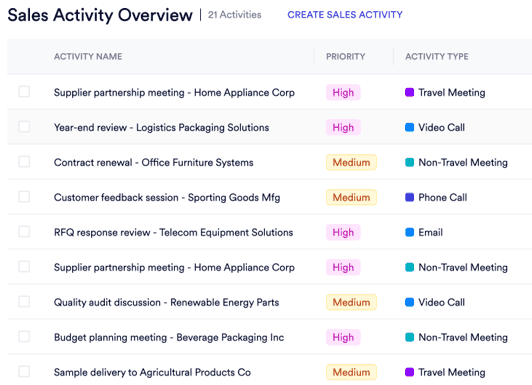This screenshot has width=532, height=385.
Task: Check the Budget planning meeting row checkbox
Action: tap(24, 336)
